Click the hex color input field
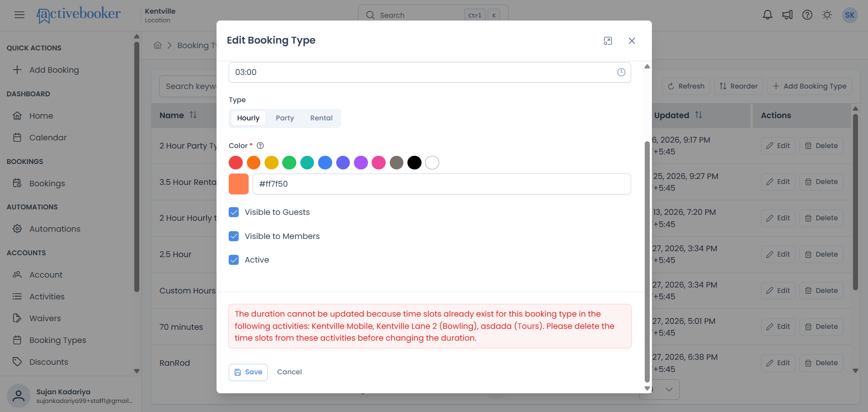 441,184
